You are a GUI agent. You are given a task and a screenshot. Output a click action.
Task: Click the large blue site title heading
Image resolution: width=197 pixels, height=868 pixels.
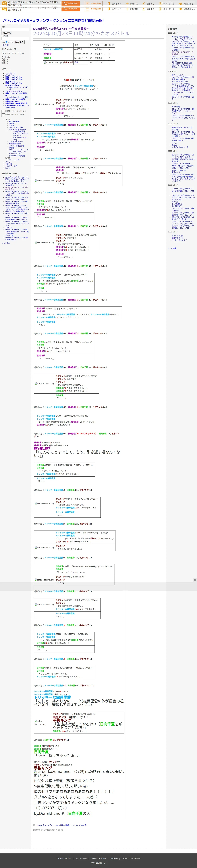pos(53,21)
